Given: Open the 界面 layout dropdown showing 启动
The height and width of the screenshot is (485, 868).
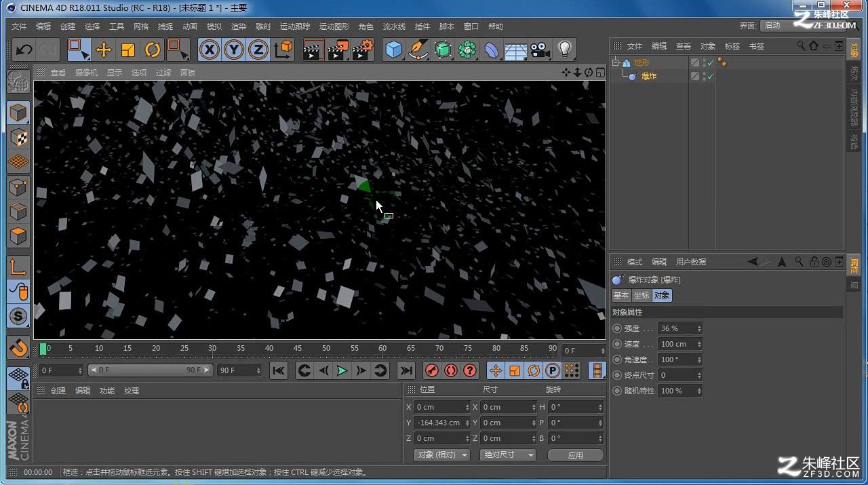Looking at the screenshot, I should (x=780, y=26).
